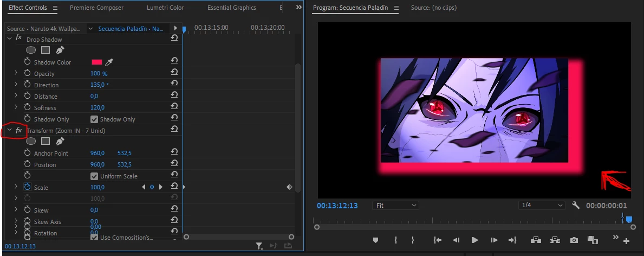Image resolution: width=644 pixels, height=256 pixels.
Task: Toggle Use Composition's shutter angle checkbox
Action: tap(94, 238)
